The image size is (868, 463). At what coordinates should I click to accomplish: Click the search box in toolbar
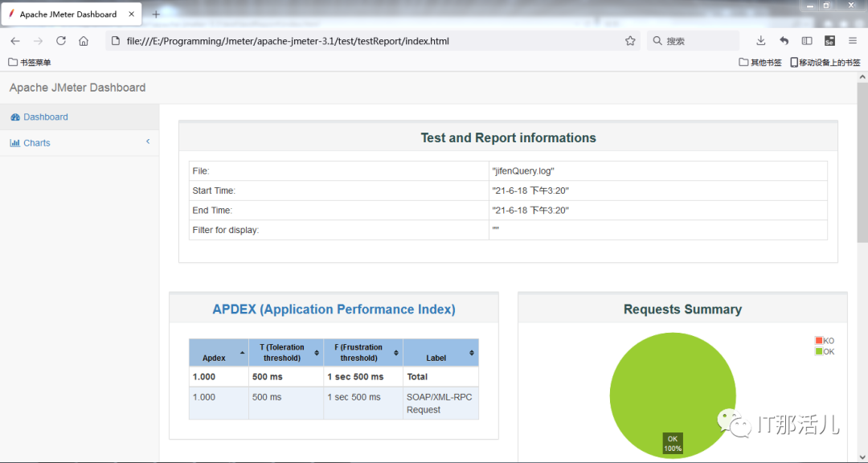(x=693, y=41)
